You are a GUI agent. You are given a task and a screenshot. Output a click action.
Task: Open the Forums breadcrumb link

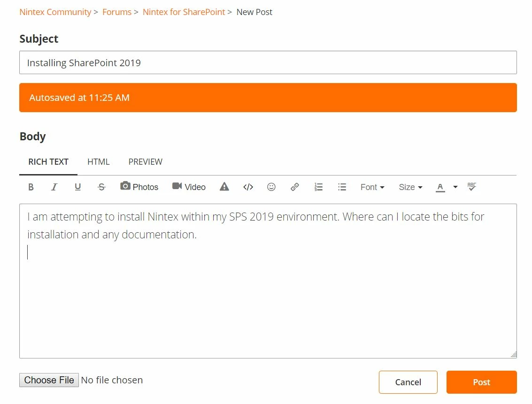[x=117, y=12]
